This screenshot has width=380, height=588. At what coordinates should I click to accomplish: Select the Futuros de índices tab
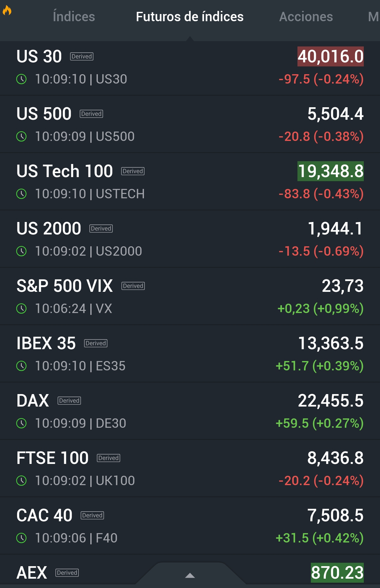190,17
